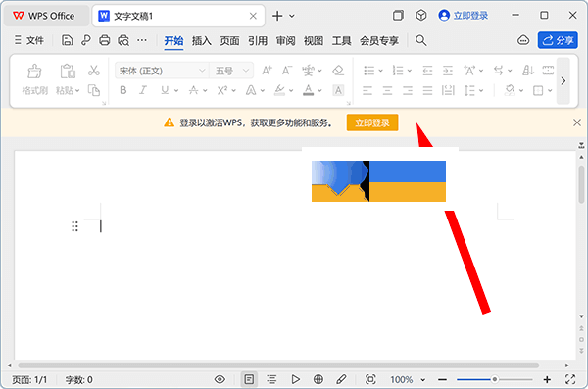Toggle justify alignment
Screen dimensions: 588x389
(427, 90)
